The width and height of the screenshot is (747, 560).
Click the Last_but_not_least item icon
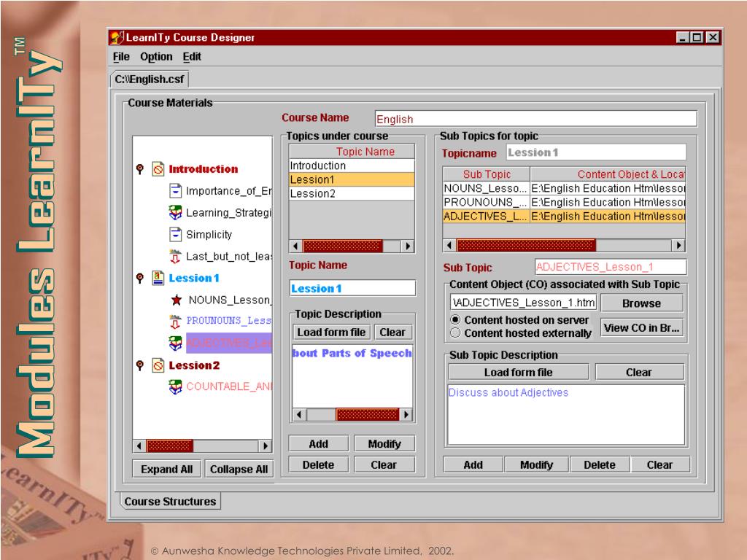pos(175,256)
